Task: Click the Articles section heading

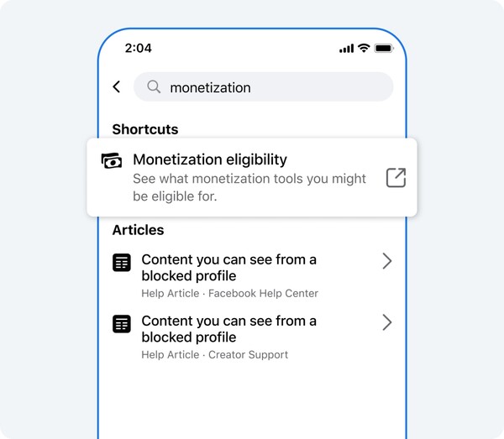Action: click(139, 230)
